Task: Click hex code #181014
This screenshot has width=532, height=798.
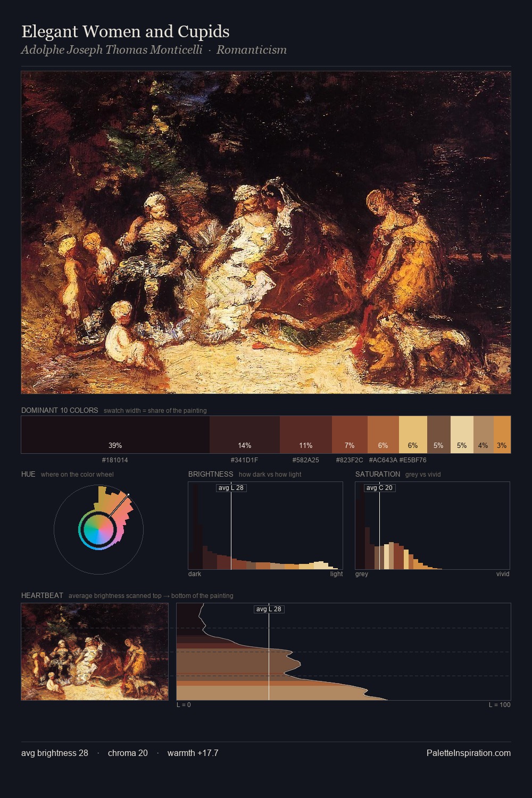Action: coord(115,460)
